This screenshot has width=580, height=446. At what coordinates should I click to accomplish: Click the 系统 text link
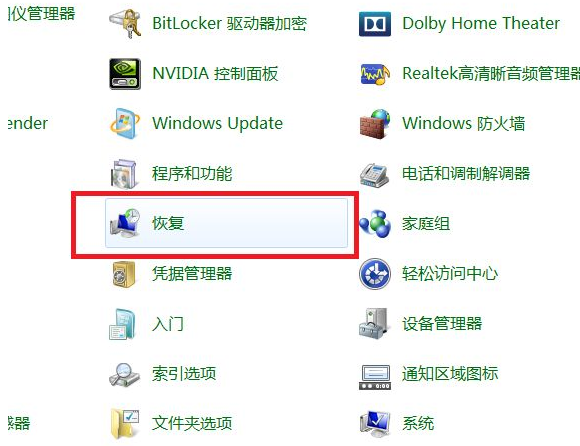coord(418,423)
